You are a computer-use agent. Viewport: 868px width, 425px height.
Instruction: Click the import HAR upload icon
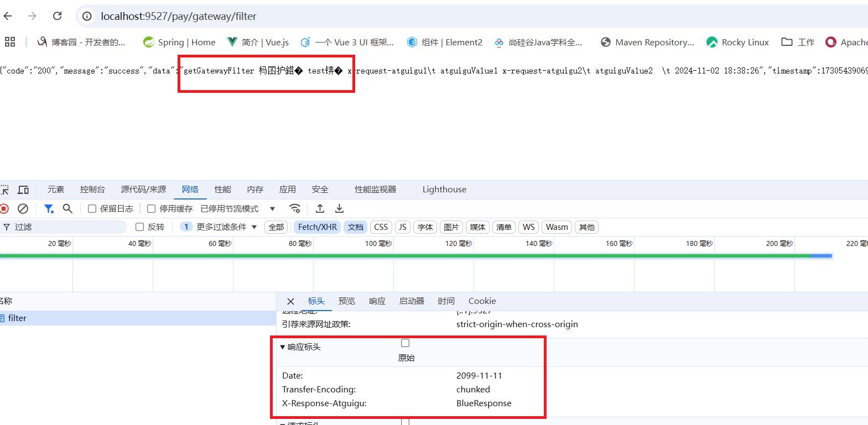(x=320, y=208)
